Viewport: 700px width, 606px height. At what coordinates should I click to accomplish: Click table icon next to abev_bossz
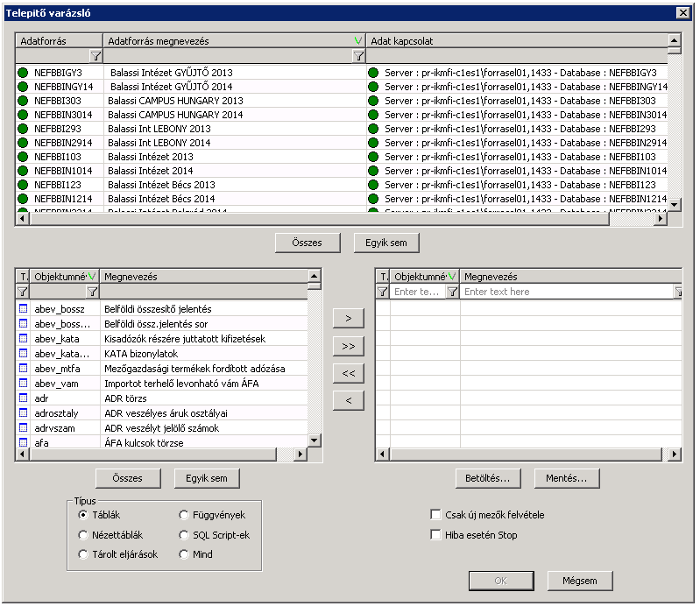(23, 308)
